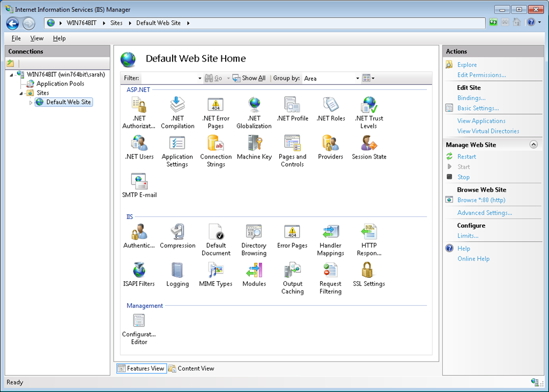Open Advanced Settings link
The width and height of the screenshot is (549, 392).
point(485,213)
